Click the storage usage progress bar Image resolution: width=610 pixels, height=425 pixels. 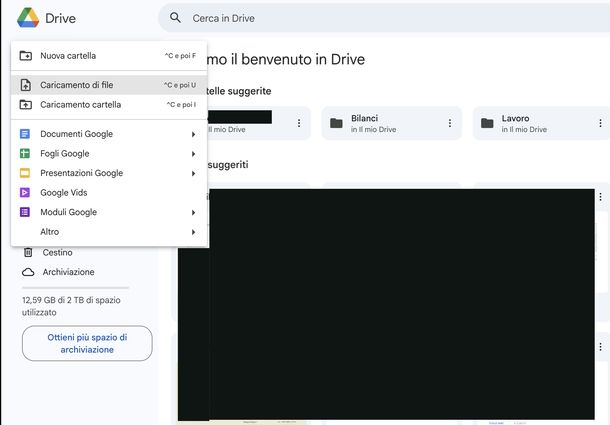tap(75, 288)
